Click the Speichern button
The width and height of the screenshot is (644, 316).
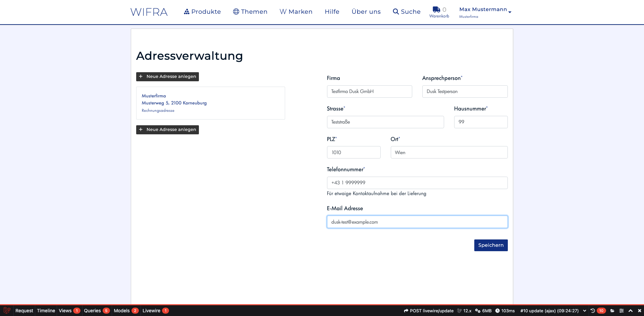coord(491,245)
